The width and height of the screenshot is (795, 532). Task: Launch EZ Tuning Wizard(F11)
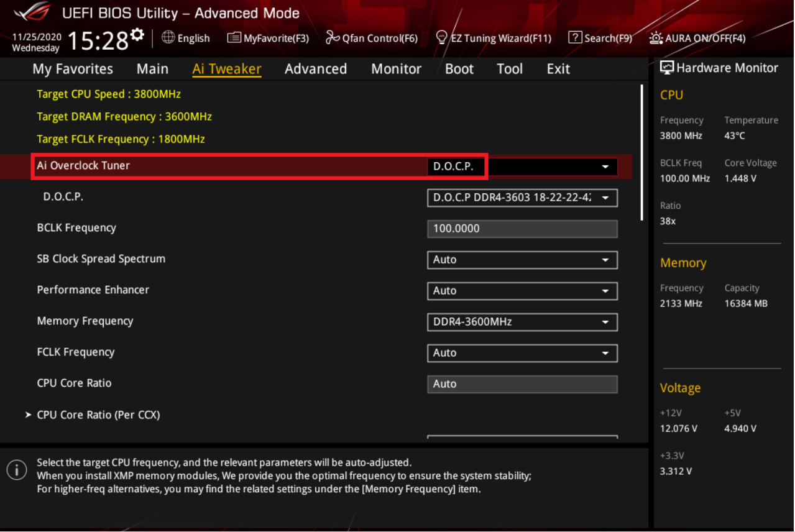pyautogui.click(x=494, y=38)
